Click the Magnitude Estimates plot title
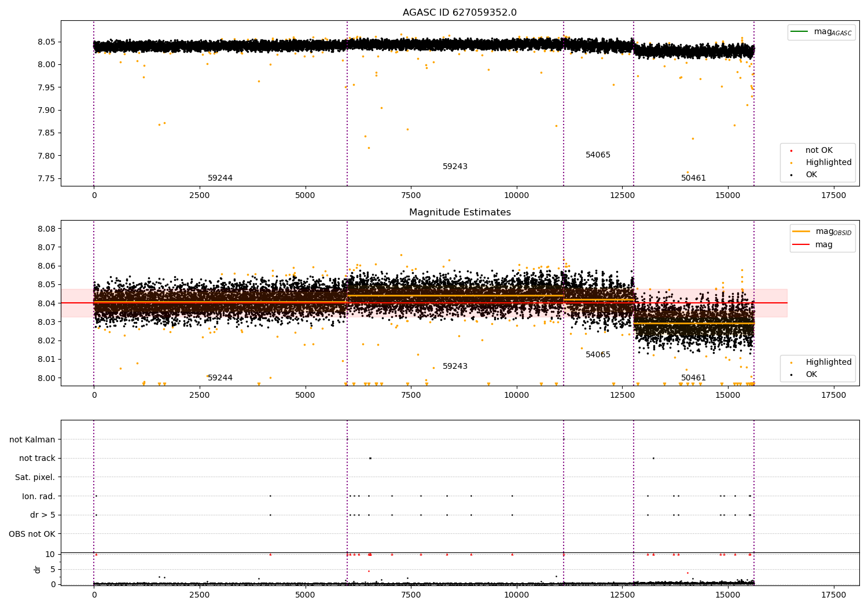 (460, 213)
